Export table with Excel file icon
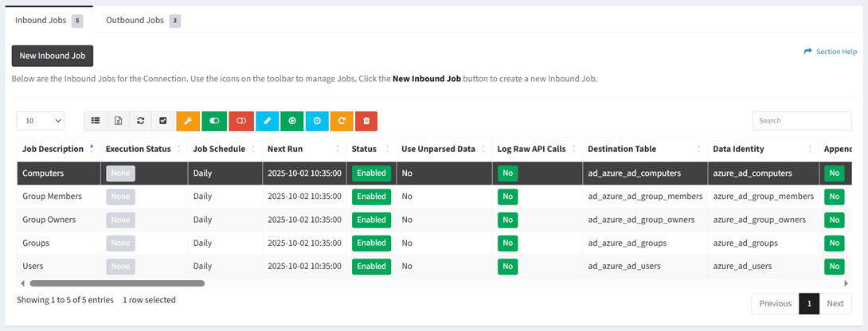This screenshot has height=331, width=868. coord(118,121)
